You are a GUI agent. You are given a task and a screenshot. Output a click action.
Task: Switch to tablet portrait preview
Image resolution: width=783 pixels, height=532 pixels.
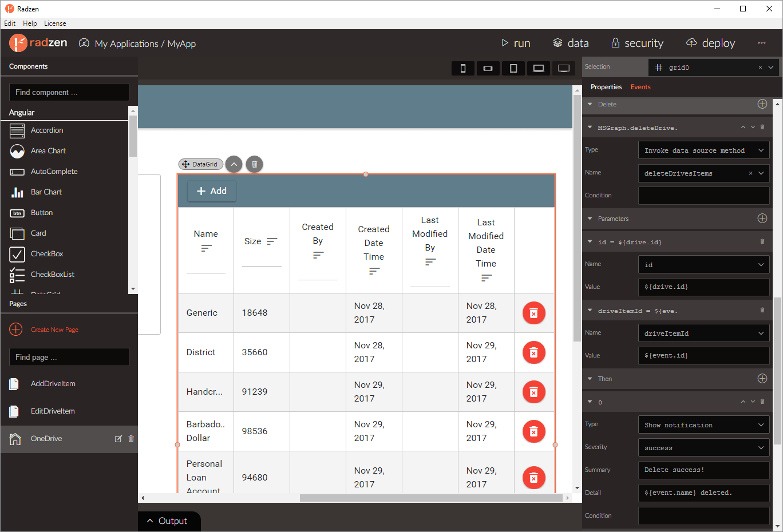click(x=513, y=69)
